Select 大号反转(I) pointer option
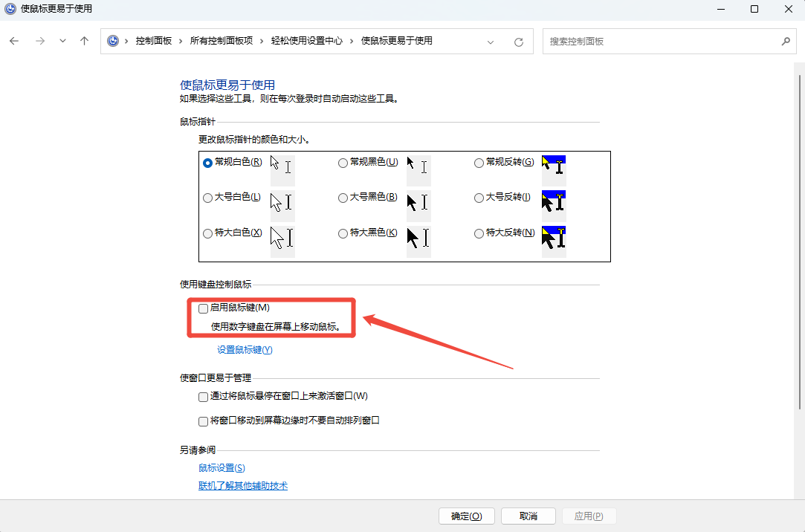Screen dimensions: 805x532 [479, 198]
